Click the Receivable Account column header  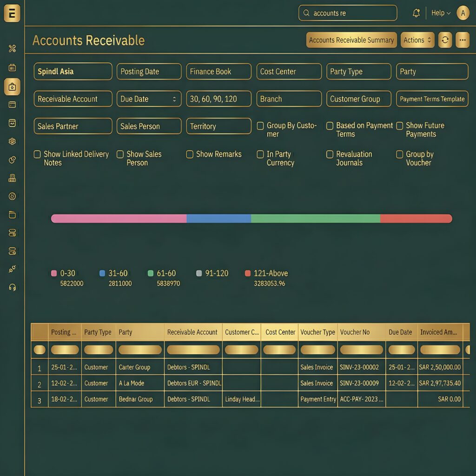coord(192,332)
